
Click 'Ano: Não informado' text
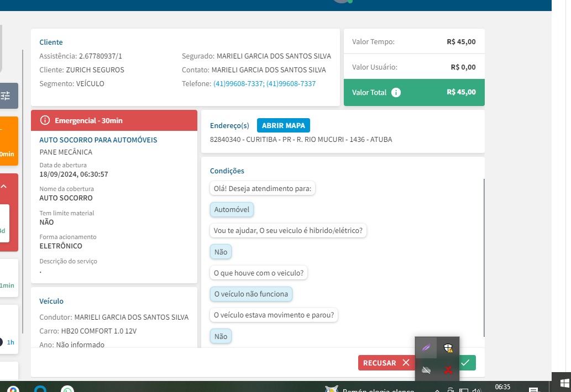[72, 345]
